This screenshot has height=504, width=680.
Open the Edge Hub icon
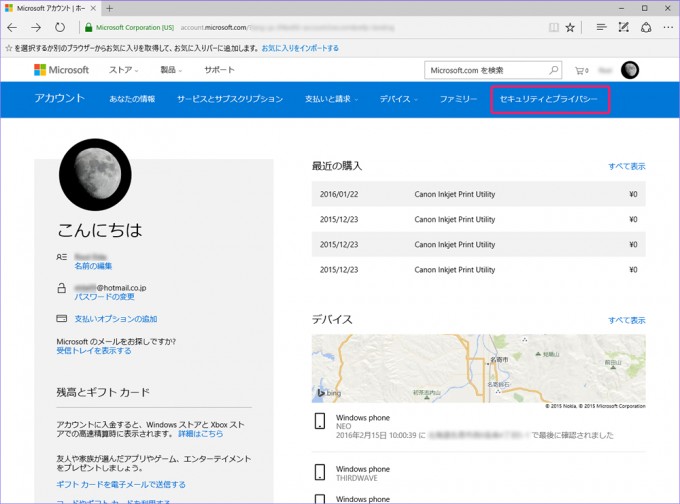coord(601,27)
